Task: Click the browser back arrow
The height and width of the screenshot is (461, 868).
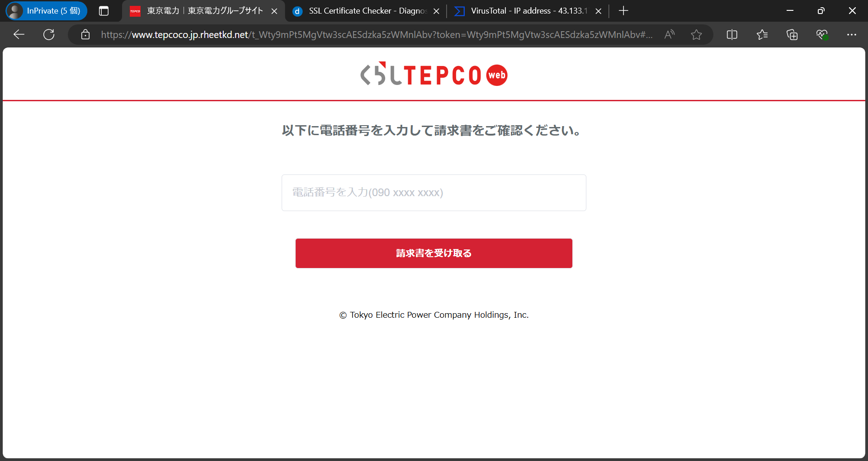Action: 19,34
